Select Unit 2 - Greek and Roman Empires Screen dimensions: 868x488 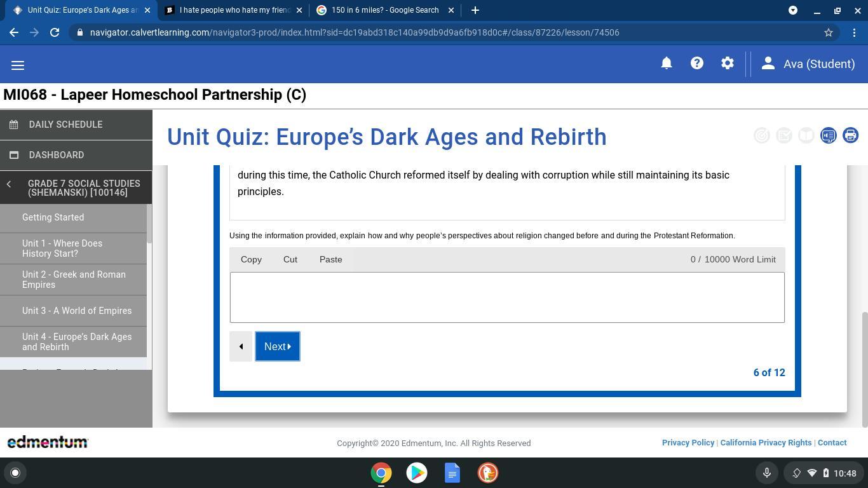[x=74, y=280]
